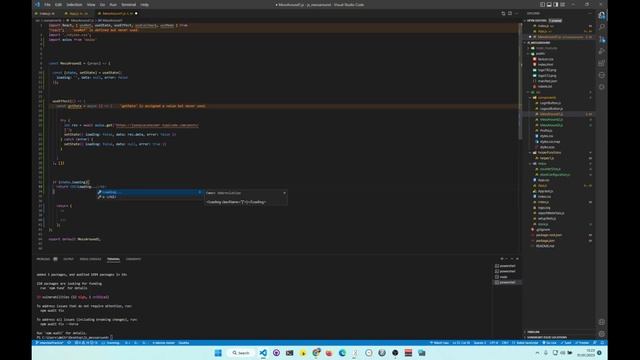Image resolution: width=640 pixels, height=360 pixels.
Task: Open Explorer panel more actions ellipsis
Action: tap(590, 13)
